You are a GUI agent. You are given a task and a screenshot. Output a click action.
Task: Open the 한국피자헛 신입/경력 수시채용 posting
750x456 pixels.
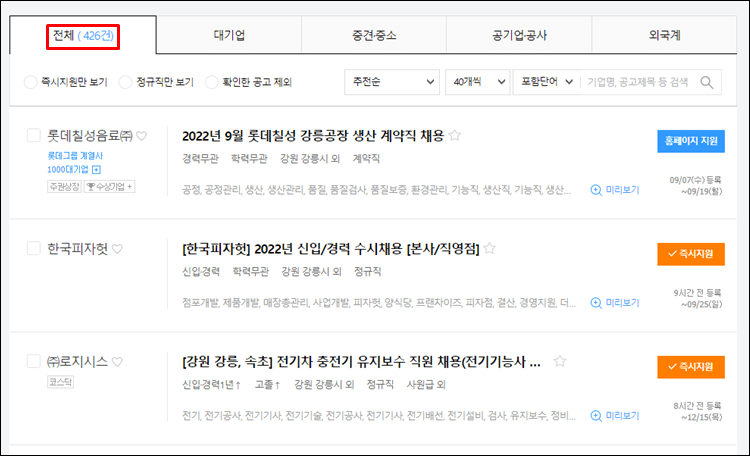tap(331, 249)
